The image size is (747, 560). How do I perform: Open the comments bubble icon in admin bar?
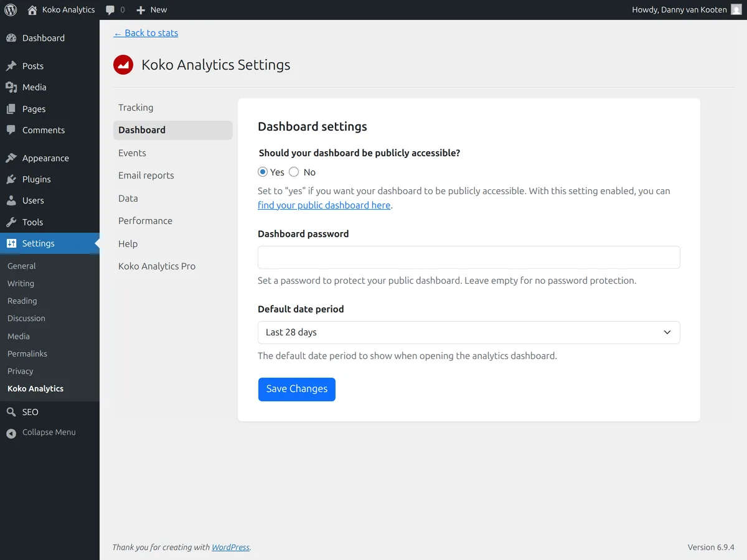tap(110, 10)
